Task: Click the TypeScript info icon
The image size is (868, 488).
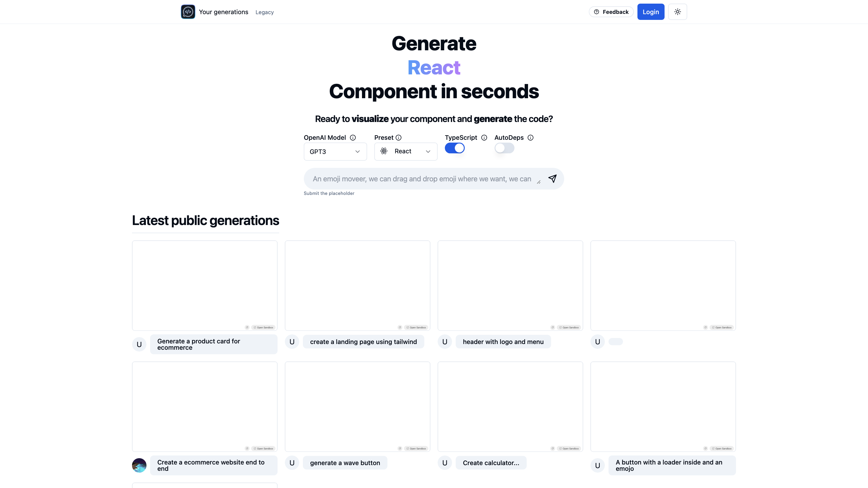Action: tap(484, 137)
